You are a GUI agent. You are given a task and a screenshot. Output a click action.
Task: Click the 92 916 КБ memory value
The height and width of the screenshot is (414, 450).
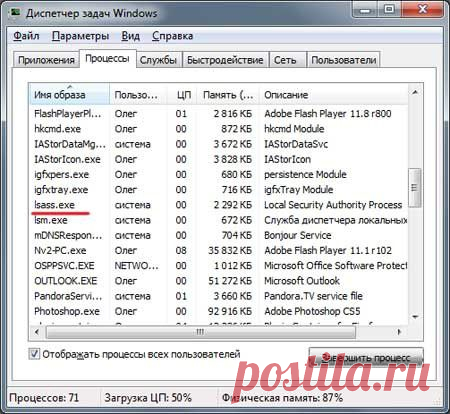(230, 311)
